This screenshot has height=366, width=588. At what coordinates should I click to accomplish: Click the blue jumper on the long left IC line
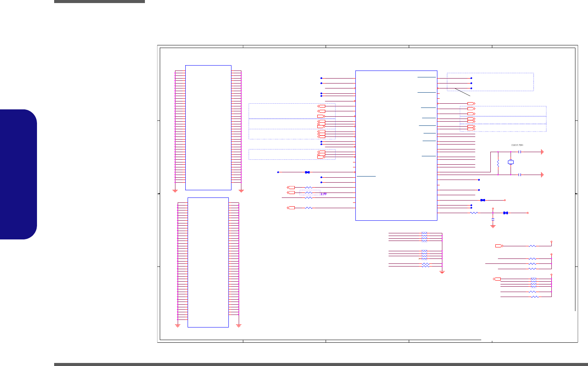click(307, 172)
